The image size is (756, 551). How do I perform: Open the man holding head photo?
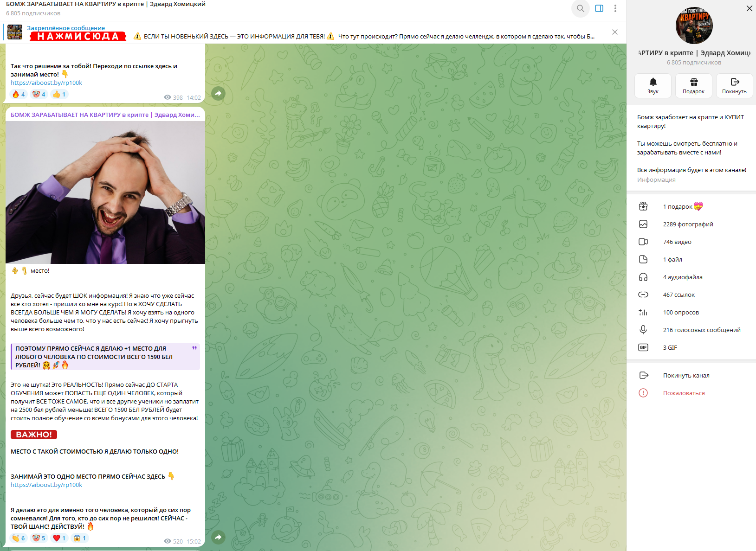(x=105, y=192)
